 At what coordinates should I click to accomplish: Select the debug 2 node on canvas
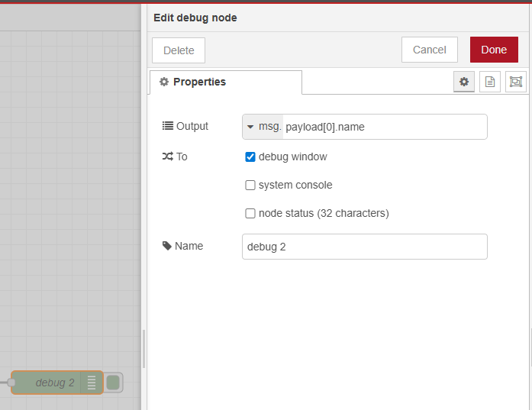click(50, 383)
